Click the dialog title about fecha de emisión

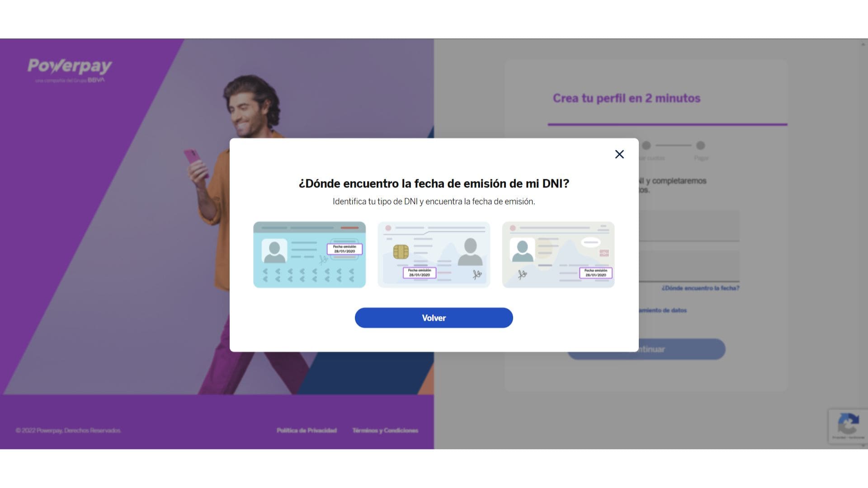pos(434,183)
